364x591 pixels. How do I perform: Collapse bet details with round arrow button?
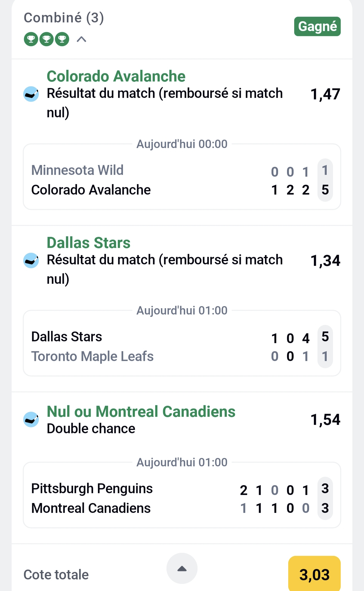click(x=182, y=568)
